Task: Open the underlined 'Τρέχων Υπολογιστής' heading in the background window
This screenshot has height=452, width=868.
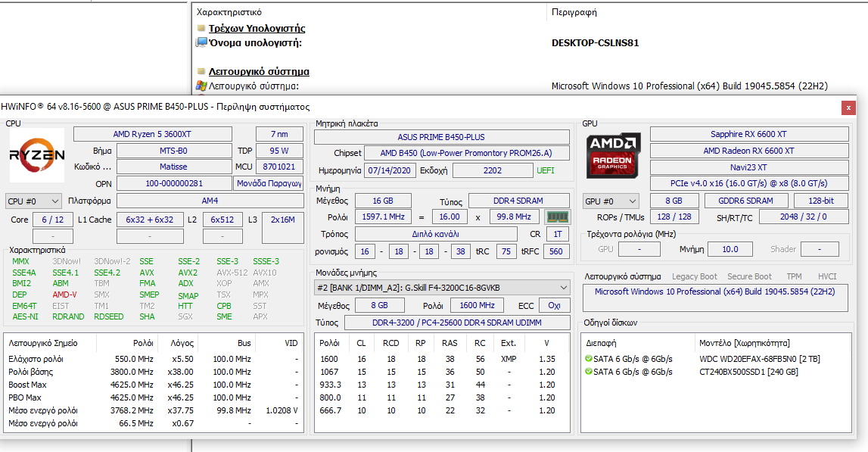Action: 257,28
